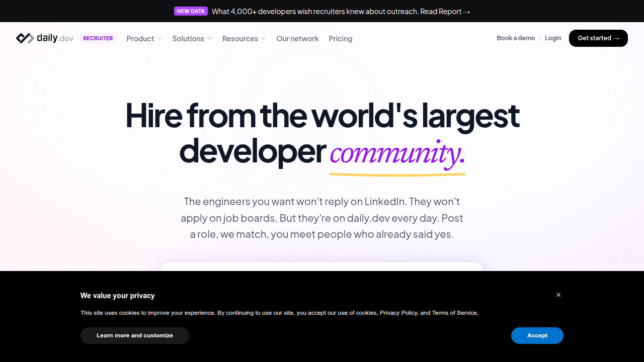Click the 'This site uses cookies' notice text
Viewport: 644px width, 362px height.
[x=279, y=313]
